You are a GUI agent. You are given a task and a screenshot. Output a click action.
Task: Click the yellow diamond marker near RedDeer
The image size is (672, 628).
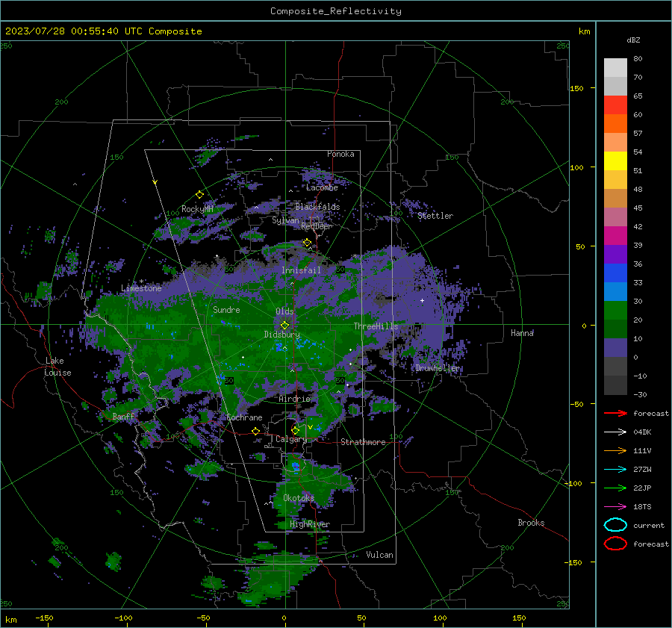coord(308,243)
